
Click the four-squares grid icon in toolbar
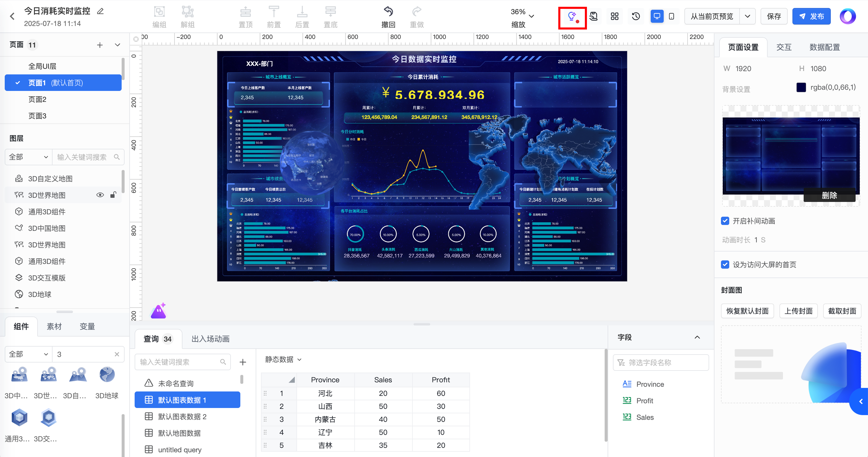pyautogui.click(x=614, y=17)
